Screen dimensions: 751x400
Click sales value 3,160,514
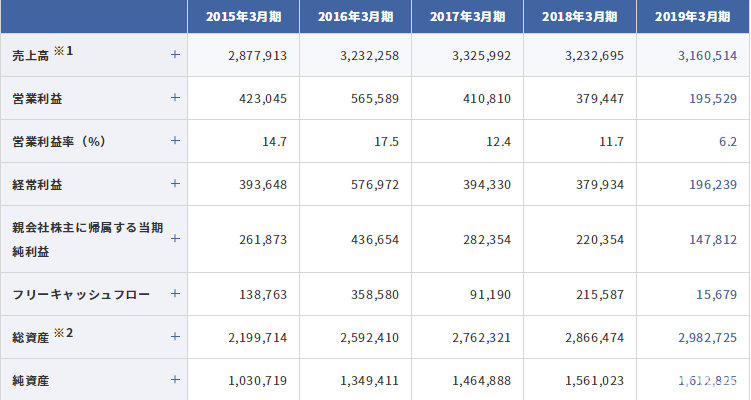point(707,56)
